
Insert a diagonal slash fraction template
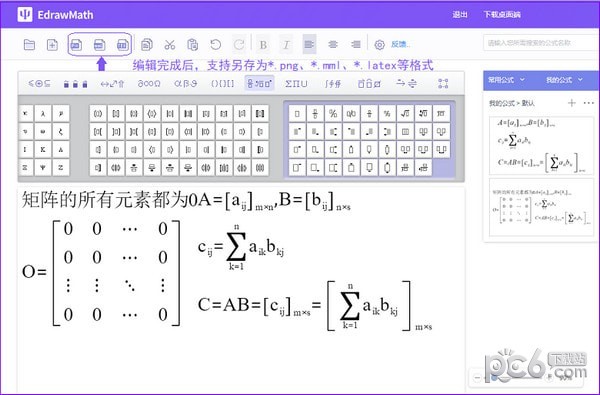click(333, 114)
